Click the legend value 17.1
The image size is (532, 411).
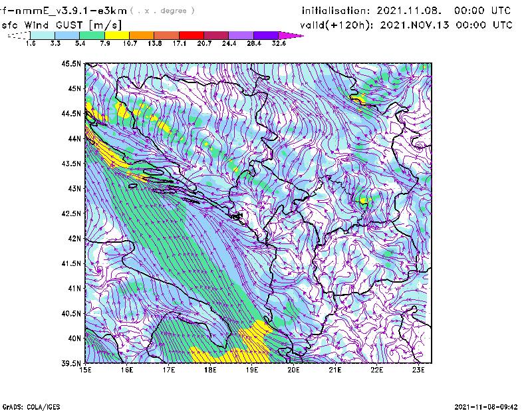[x=179, y=44]
